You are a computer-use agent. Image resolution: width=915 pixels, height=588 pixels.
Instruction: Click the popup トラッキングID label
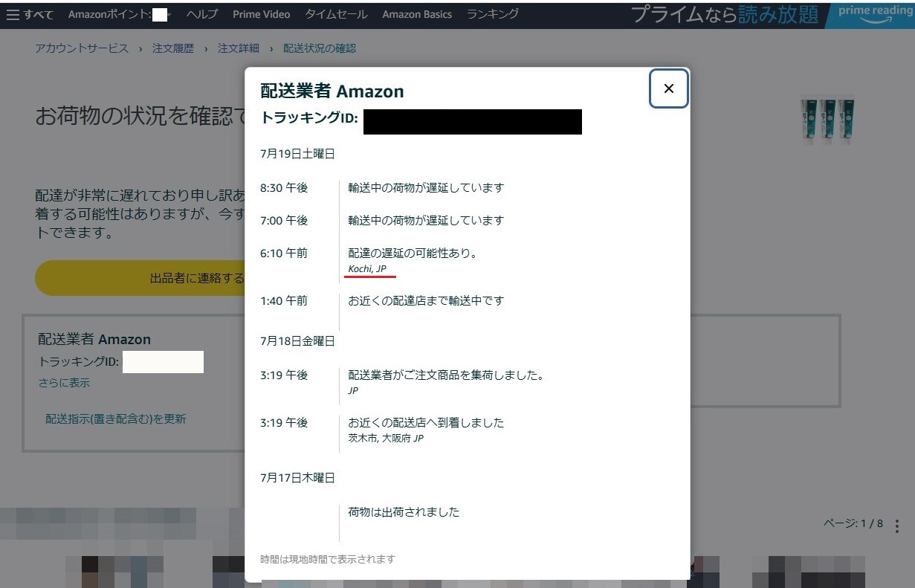(x=309, y=117)
